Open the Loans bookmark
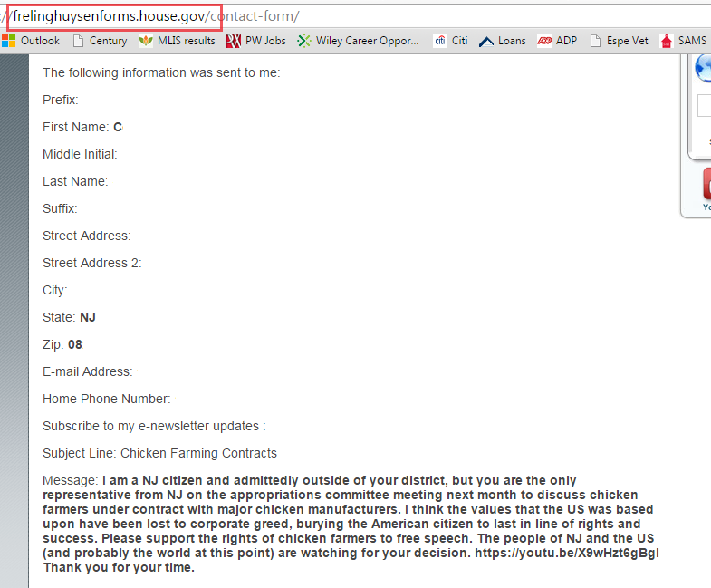This screenshot has height=588, width=711. [503, 41]
